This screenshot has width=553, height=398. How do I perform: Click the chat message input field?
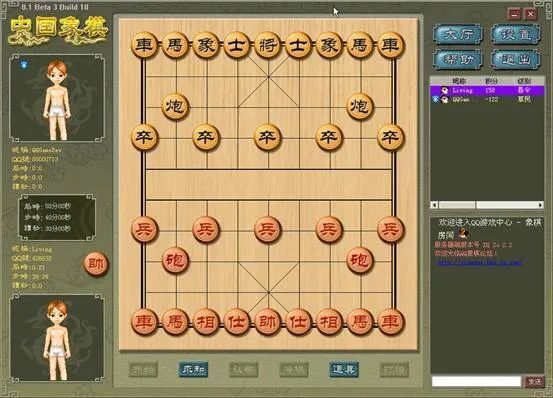[476, 381]
